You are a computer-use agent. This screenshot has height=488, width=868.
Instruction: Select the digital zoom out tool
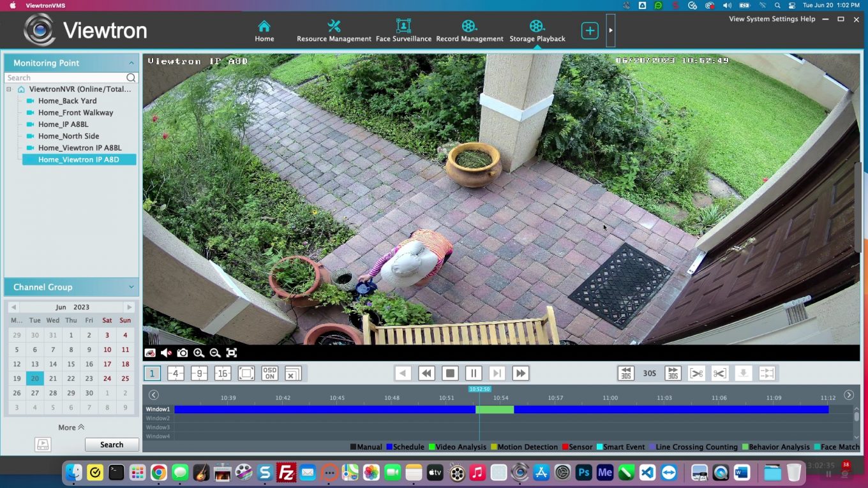click(x=214, y=352)
